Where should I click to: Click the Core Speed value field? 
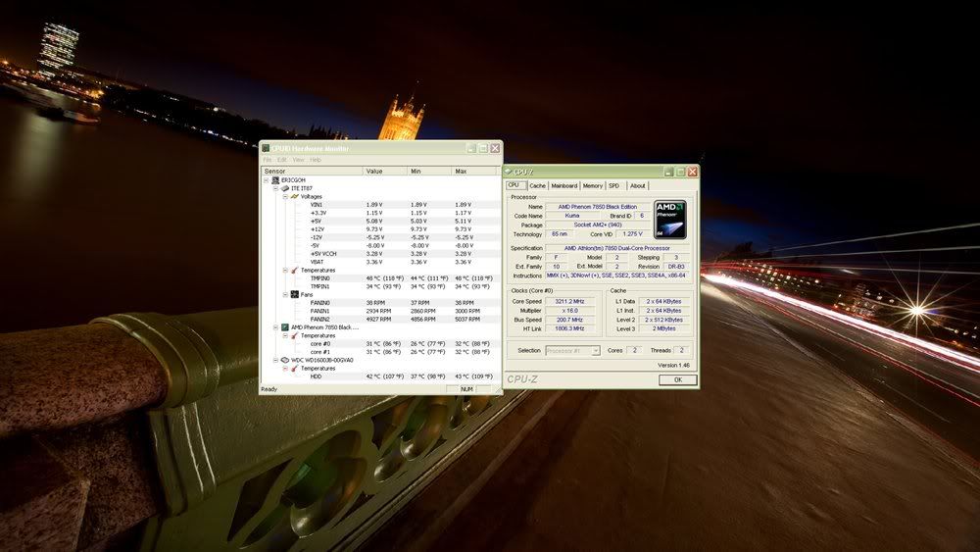coord(568,302)
